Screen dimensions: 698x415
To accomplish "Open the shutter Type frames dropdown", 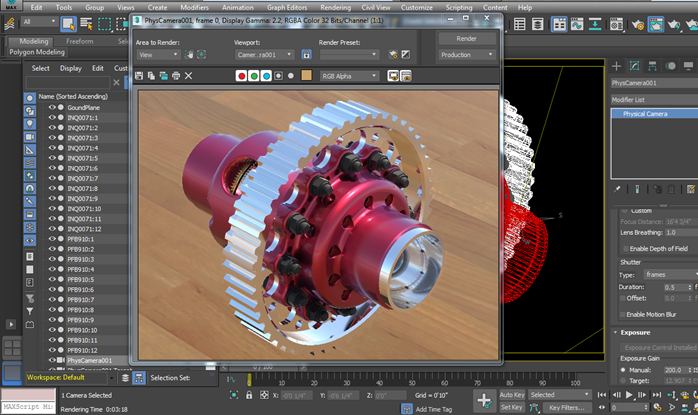I will coord(670,275).
